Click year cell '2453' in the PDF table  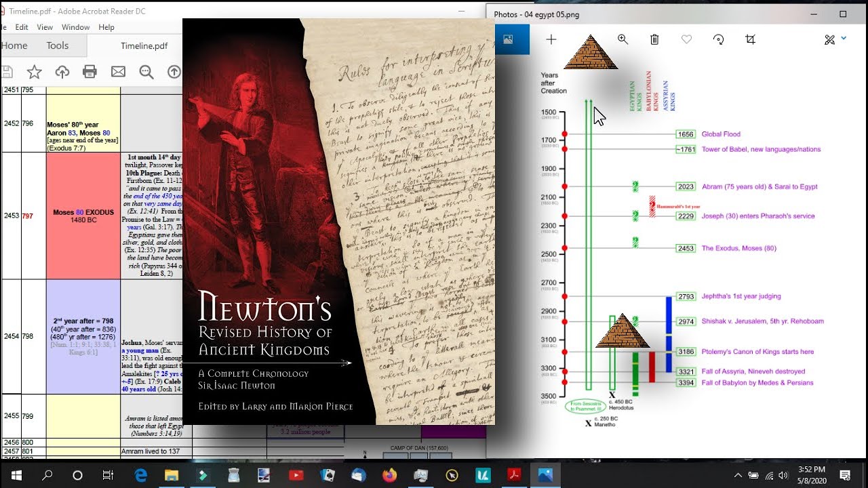[x=12, y=216]
